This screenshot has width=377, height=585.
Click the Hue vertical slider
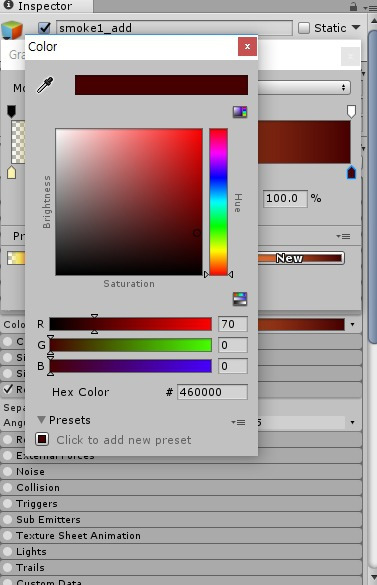(218, 202)
